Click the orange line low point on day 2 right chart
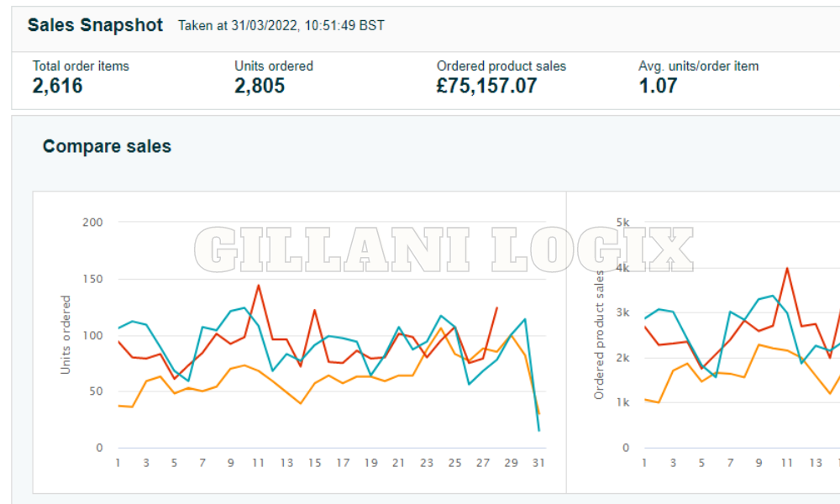The width and height of the screenshot is (840, 504). [x=659, y=402]
